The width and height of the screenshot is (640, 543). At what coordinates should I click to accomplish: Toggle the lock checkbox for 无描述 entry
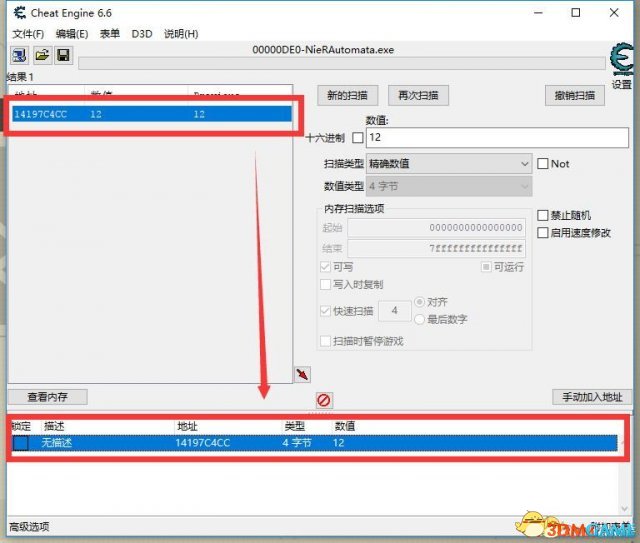pos(20,443)
